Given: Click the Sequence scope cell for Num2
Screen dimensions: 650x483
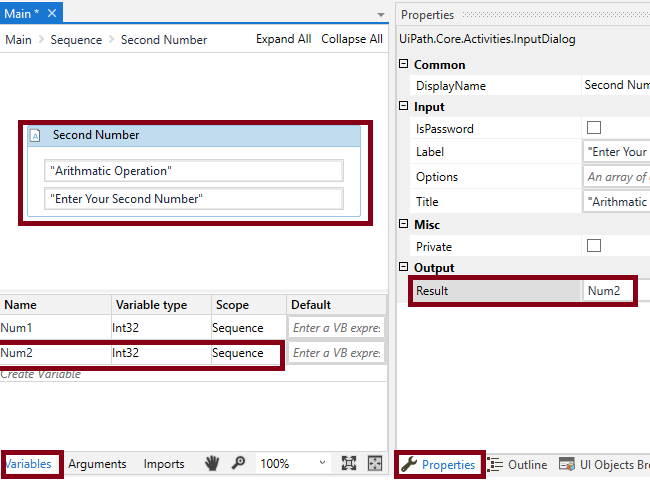Looking at the screenshot, I should click(247, 353).
